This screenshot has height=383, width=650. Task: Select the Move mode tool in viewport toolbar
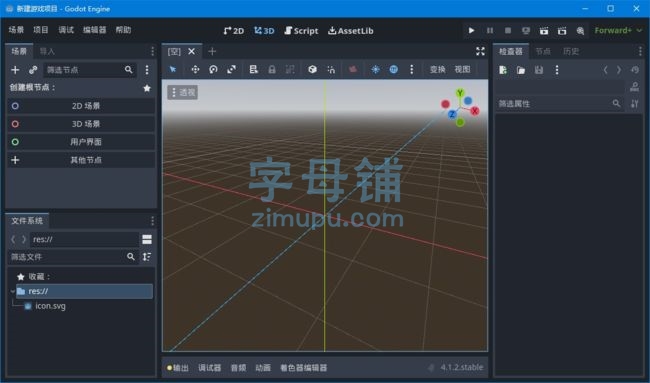coord(195,70)
